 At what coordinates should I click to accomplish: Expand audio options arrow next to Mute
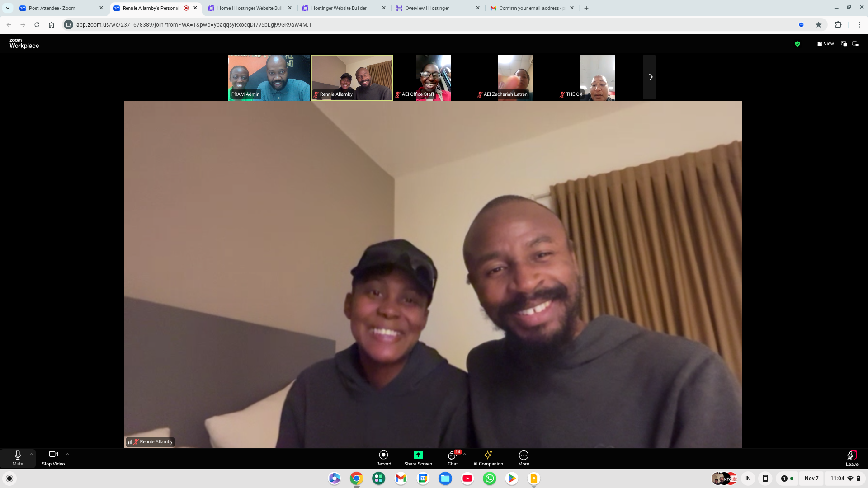pos(31,454)
